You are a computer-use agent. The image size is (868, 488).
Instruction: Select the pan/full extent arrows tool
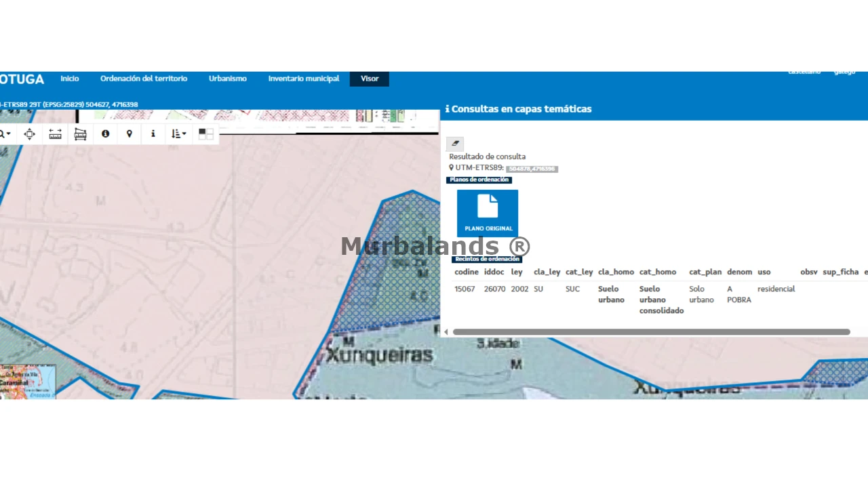pyautogui.click(x=29, y=134)
